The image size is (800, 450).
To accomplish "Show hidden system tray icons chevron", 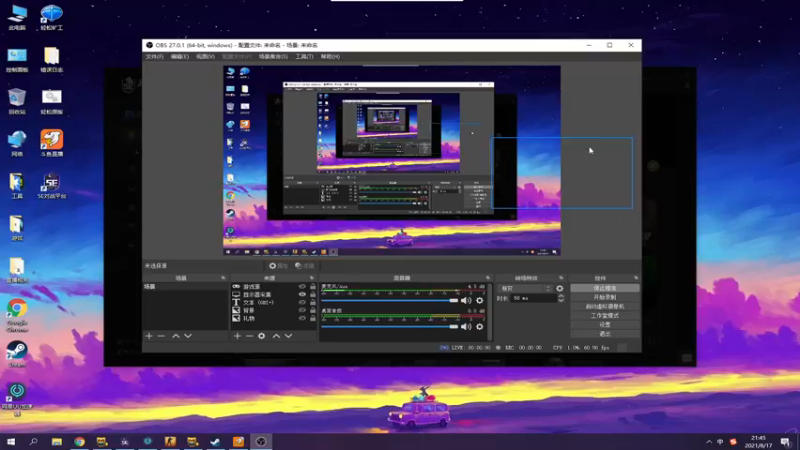I will 709,441.
